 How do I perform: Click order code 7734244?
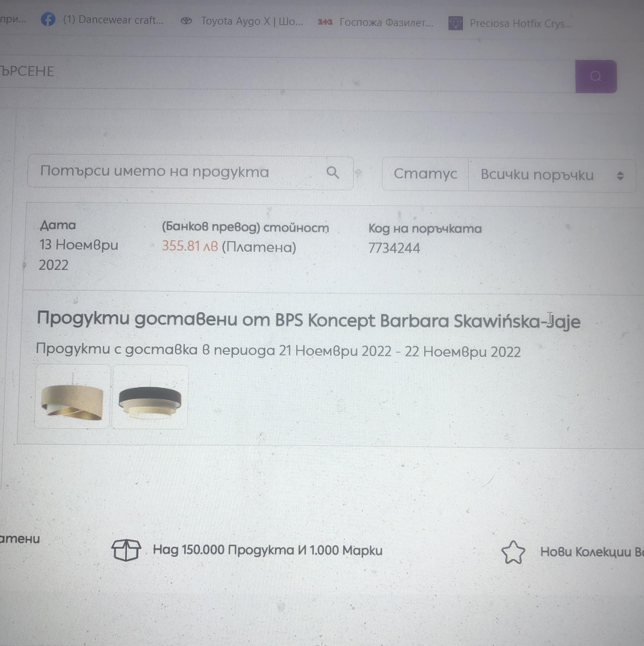click(394, 248)
